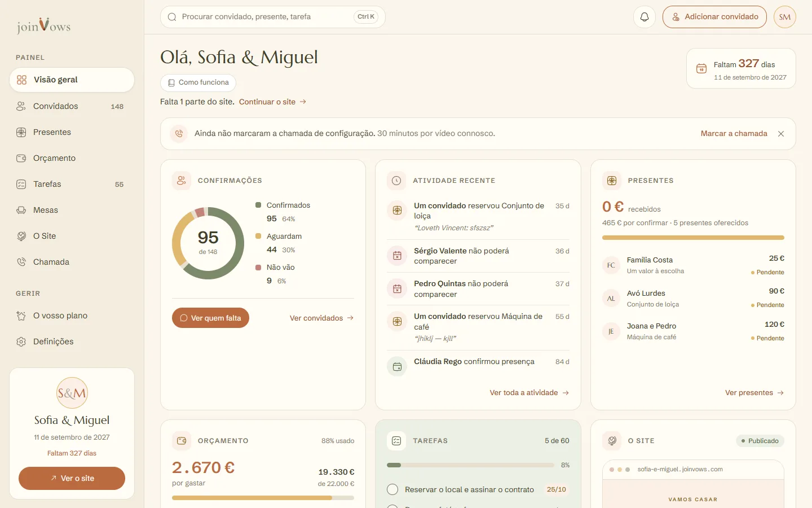The image size is (812, 508).
Task: Click the gift icon beside Presentes heading
Action: [612, 181]
